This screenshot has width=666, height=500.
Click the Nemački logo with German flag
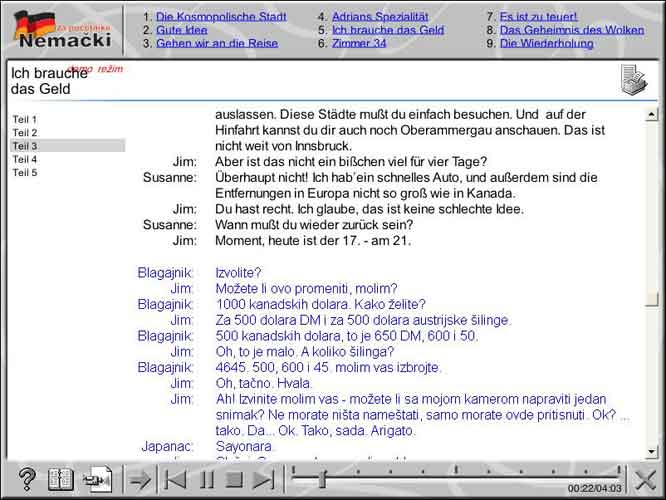tap(60, 30)
